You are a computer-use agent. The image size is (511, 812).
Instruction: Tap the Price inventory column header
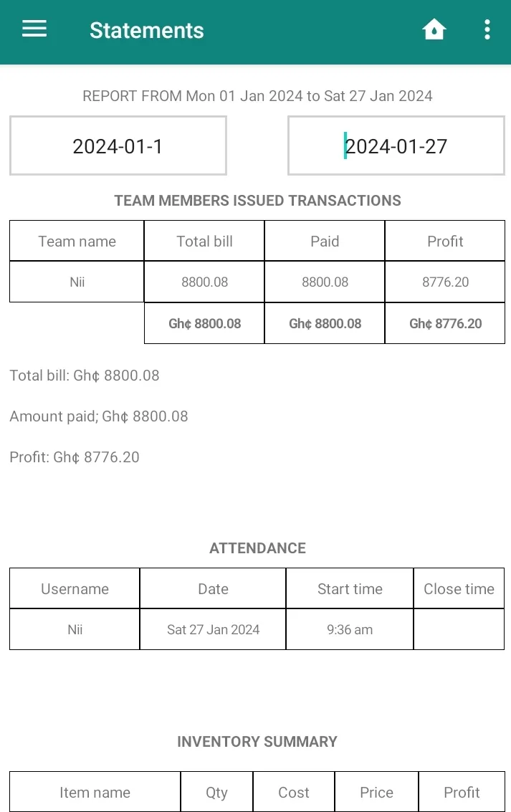[x=376, y=792]
